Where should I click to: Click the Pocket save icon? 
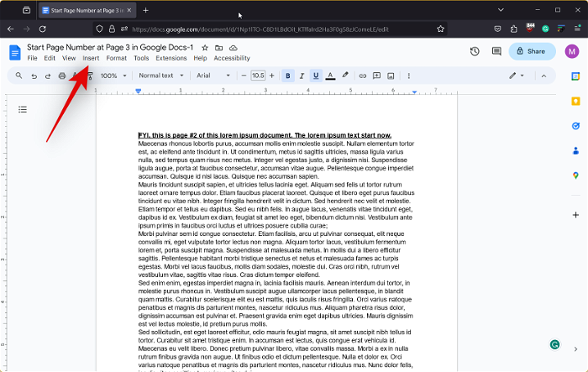tap(497, 29)
